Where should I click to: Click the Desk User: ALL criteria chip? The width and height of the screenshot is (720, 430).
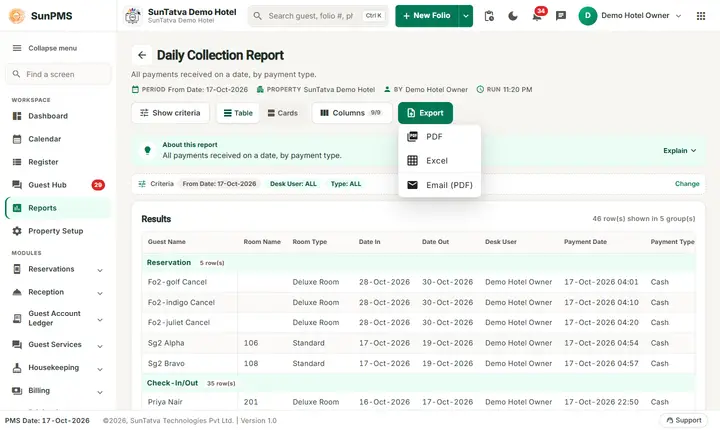[293, 184]
